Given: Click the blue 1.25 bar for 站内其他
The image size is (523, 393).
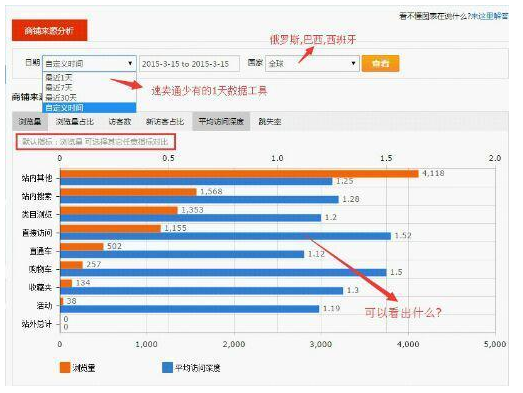Looking at the screenshot, I should tap(196, 181).
